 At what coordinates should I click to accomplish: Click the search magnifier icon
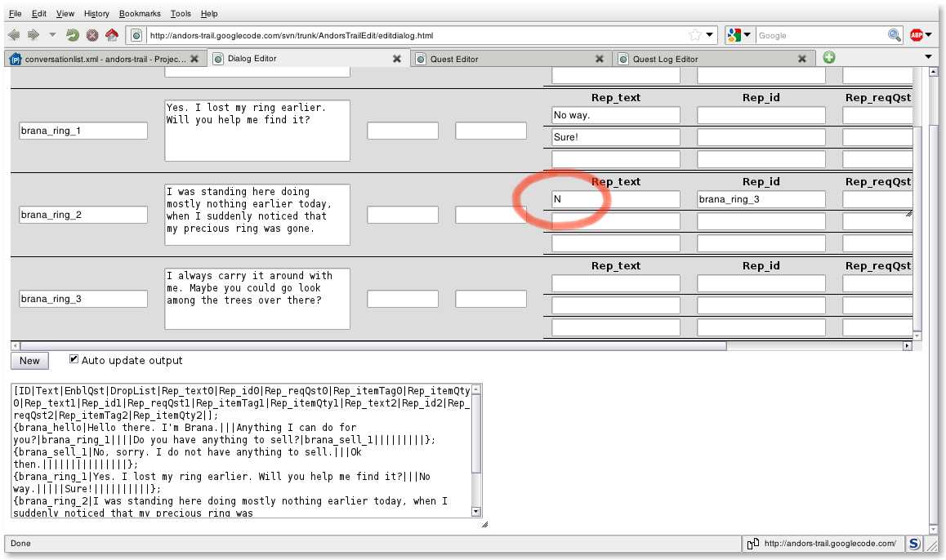[895, 35]
